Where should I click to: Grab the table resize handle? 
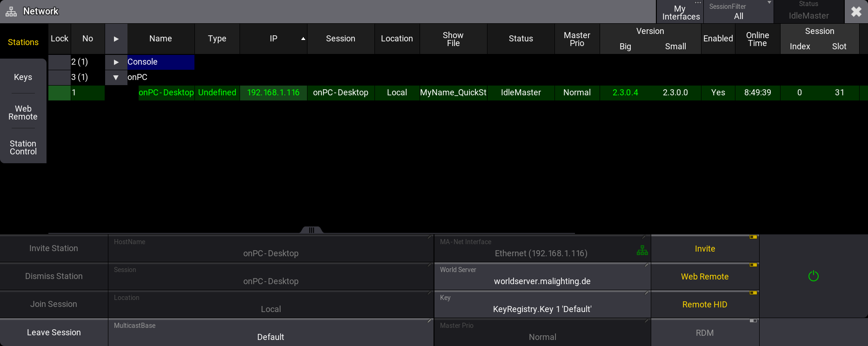tap(312, 230)
